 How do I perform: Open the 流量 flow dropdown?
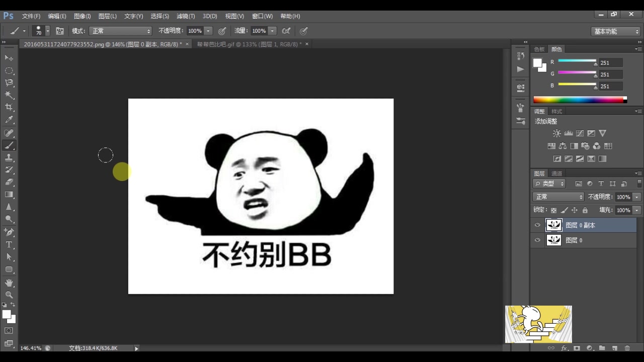(x=272, y=31)
